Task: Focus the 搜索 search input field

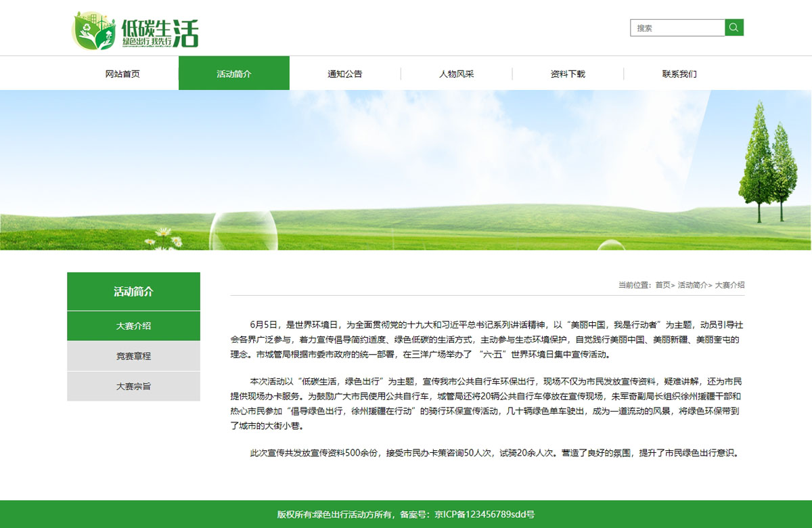Action: [677, 28]
